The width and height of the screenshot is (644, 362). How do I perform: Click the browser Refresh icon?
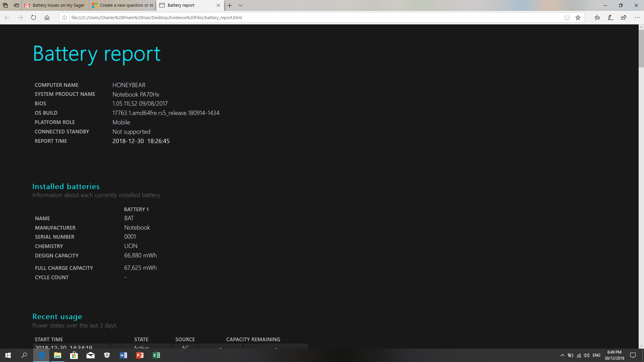click(34, 18)
